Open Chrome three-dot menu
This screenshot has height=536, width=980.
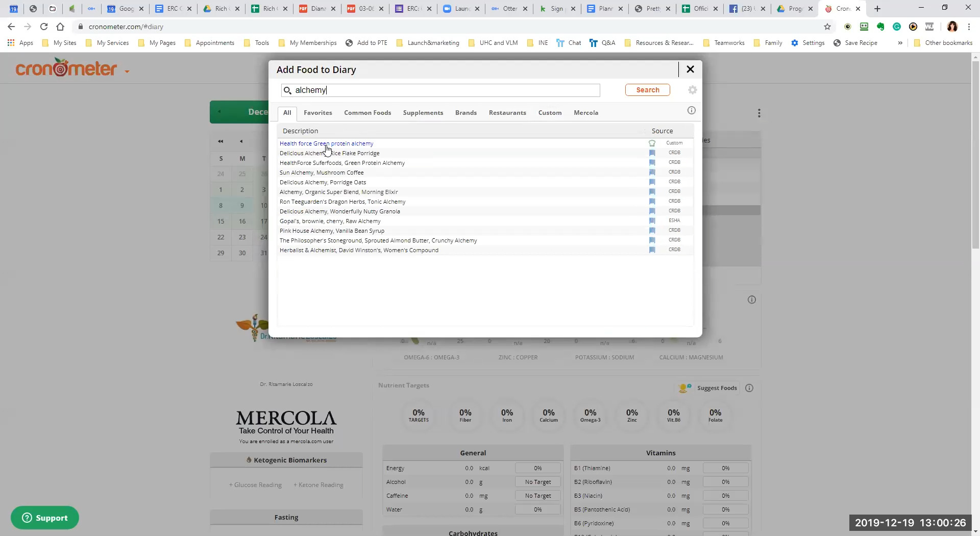(x=969, y=27)
